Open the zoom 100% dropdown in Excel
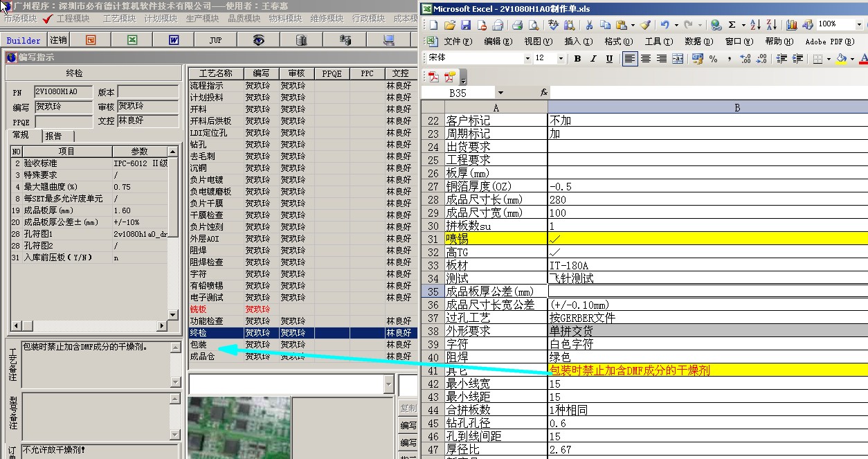The image size is (868, 459). (859, 24)
